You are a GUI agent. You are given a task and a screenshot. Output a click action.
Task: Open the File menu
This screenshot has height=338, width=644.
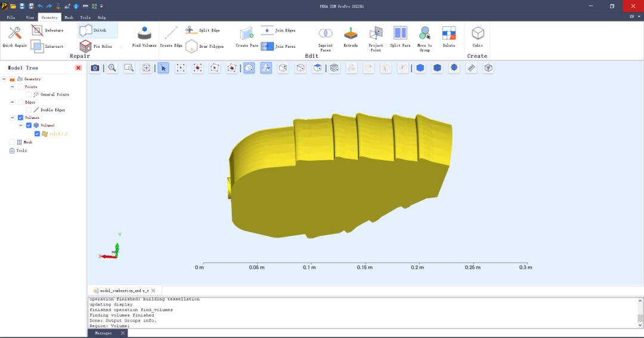point(11,17)
